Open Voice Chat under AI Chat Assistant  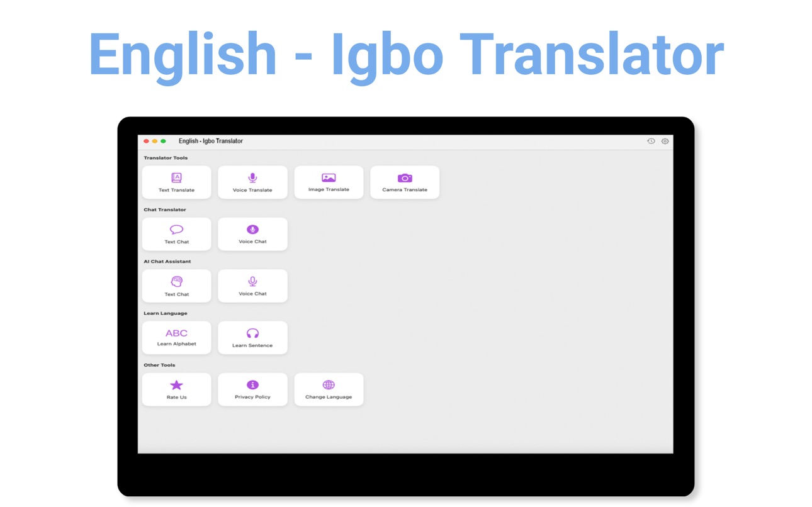pyautogui.click(x=252, y=286)
